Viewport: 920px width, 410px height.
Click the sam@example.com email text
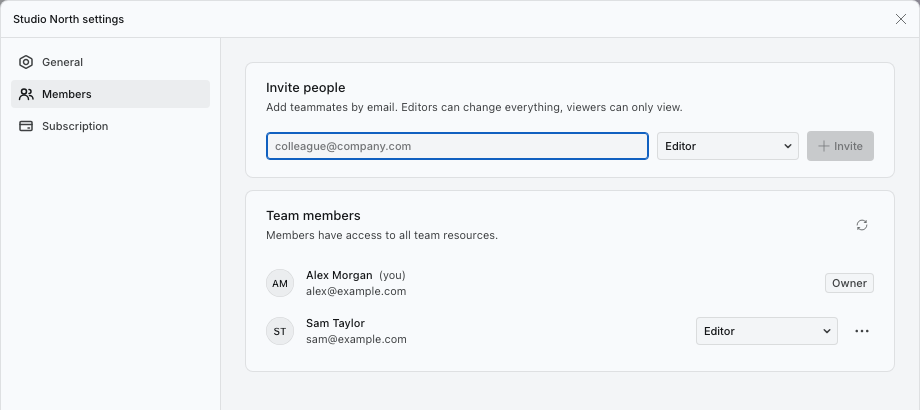pos(356,339)
